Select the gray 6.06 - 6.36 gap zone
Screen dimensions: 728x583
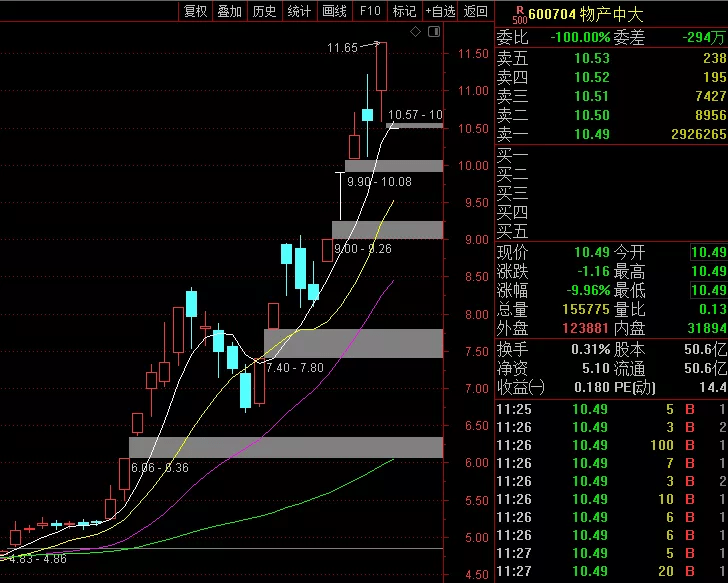tap(286, 447)
